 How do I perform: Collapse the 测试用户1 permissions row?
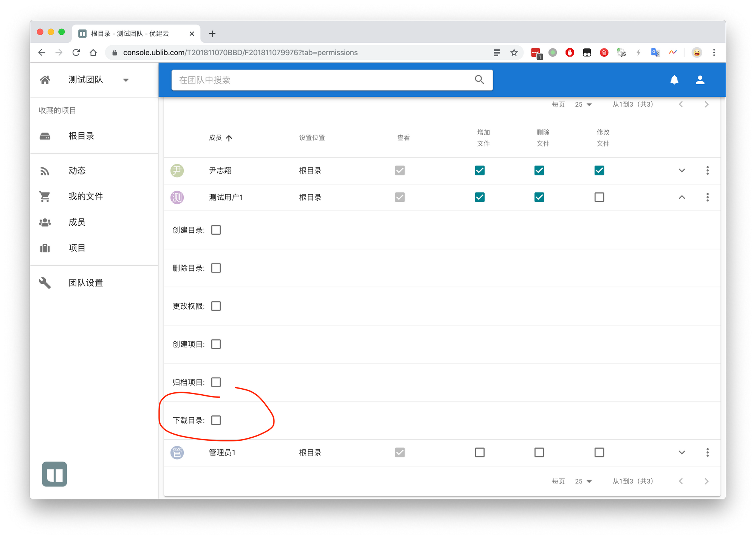click(x=682, y=197)
